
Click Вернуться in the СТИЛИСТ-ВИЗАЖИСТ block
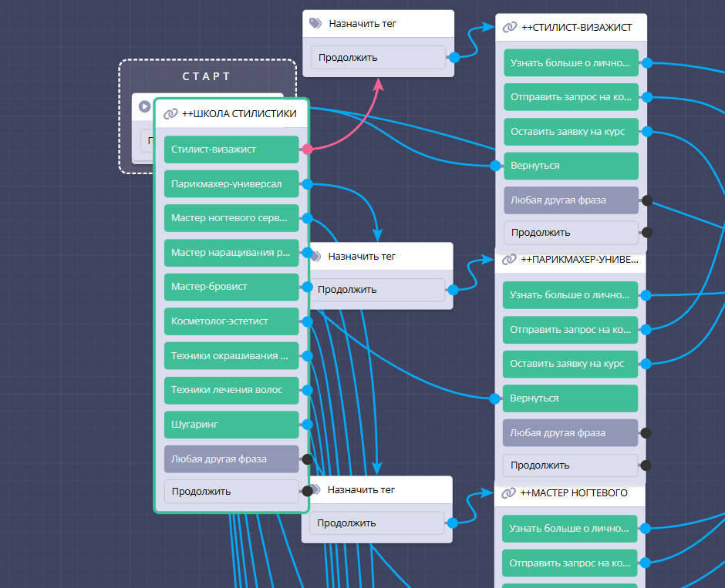coord(570,166)
